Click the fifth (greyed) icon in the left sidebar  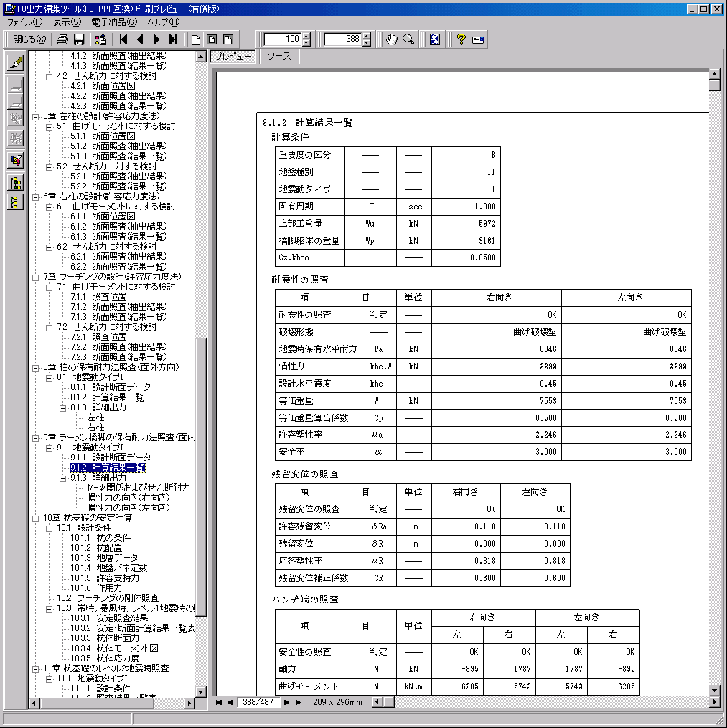coord(15,138)
